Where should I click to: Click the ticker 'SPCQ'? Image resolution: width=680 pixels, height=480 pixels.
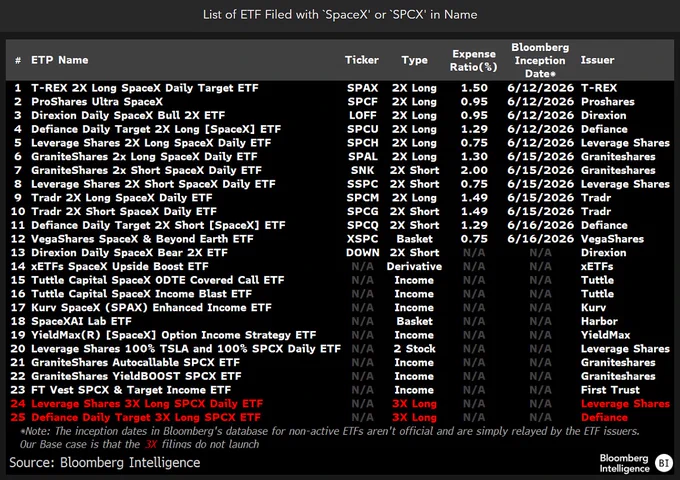pos(362,225)
